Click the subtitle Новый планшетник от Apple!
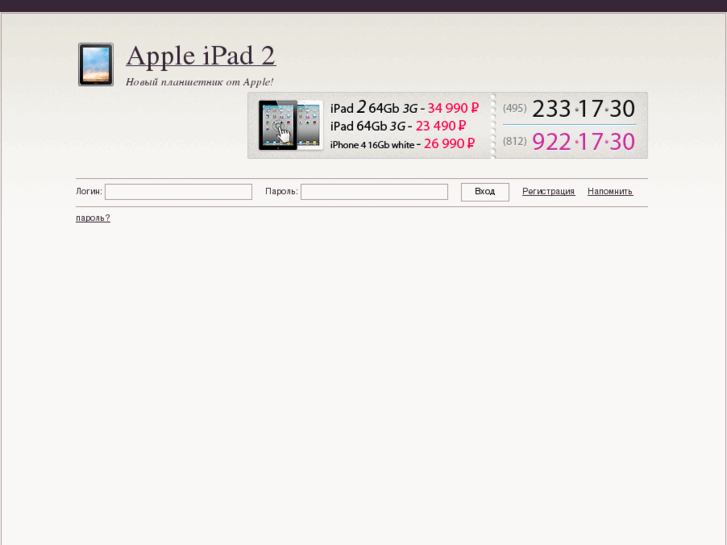Screen dimensions: 727x545 199,82
